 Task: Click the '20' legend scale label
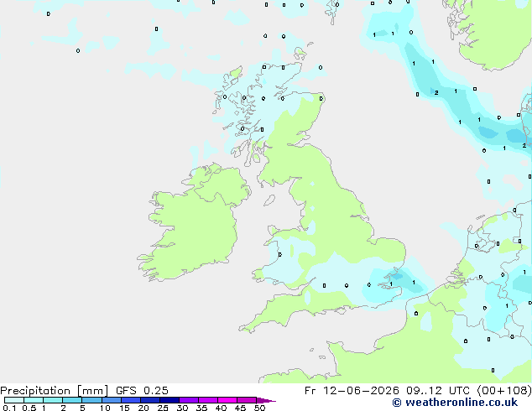click(x=143, y=408)
